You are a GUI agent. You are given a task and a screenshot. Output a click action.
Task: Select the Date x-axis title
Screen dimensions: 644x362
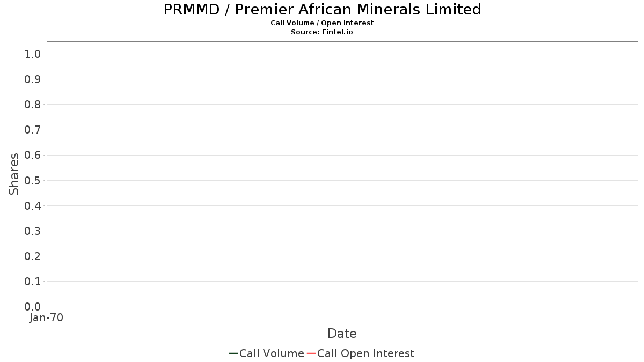pyautogui.click(x=342, y=334)
